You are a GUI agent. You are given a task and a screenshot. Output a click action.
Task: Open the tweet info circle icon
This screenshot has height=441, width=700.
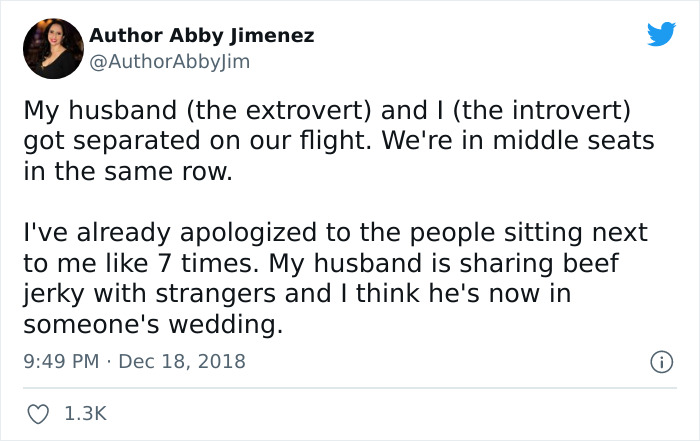[x=660, y=360]
